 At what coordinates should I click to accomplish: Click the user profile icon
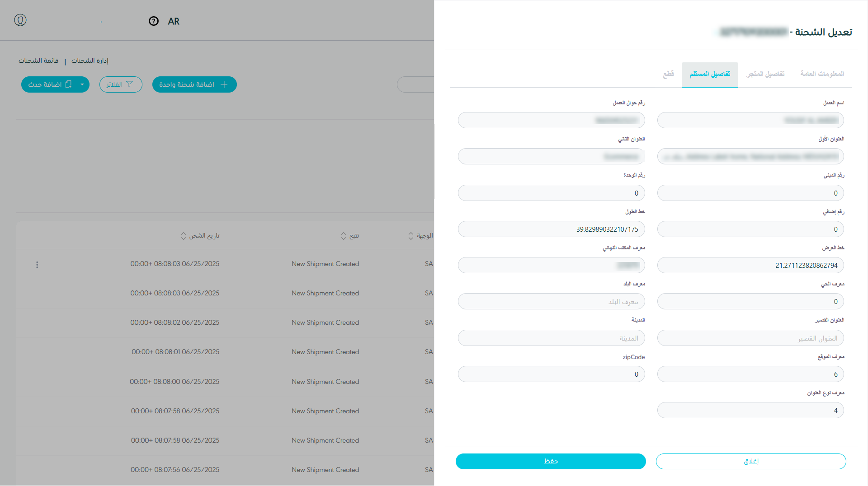20,20
